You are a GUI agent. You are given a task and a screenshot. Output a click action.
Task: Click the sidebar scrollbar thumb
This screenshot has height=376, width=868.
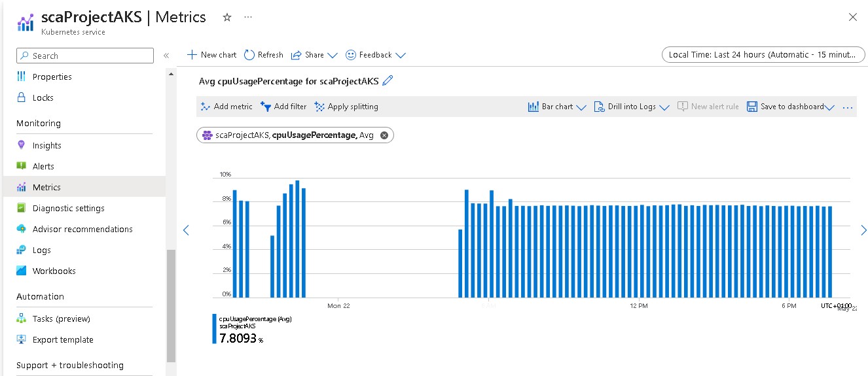[171, 305]
